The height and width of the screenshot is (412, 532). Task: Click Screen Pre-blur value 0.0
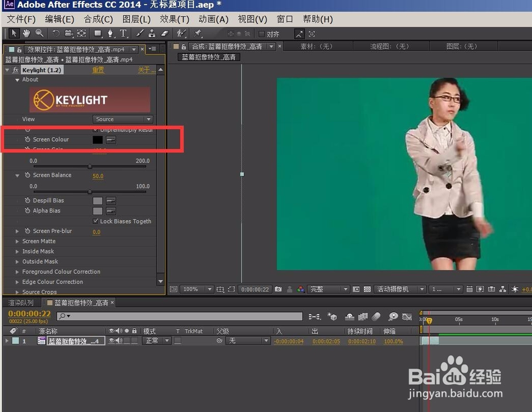tap(96, 232)
